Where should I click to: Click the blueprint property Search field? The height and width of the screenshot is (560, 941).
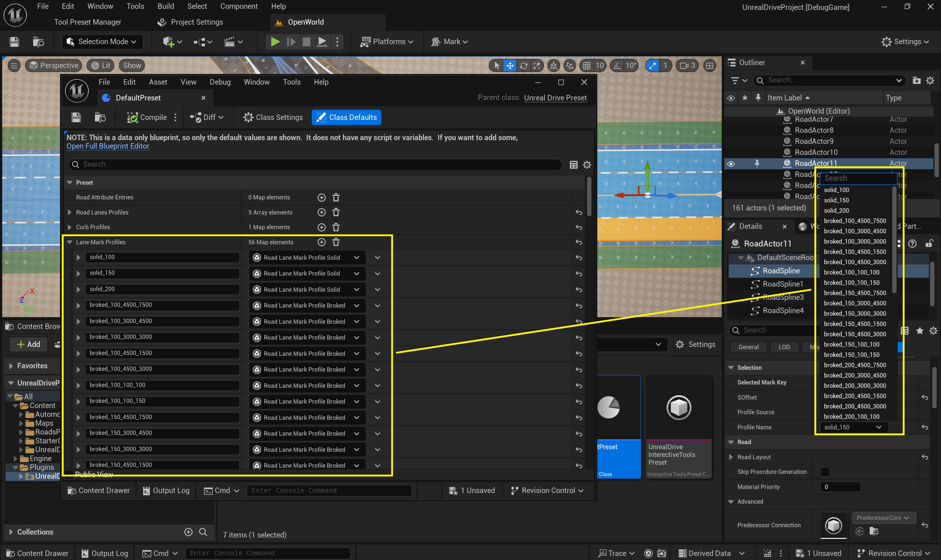click(315, 164)
